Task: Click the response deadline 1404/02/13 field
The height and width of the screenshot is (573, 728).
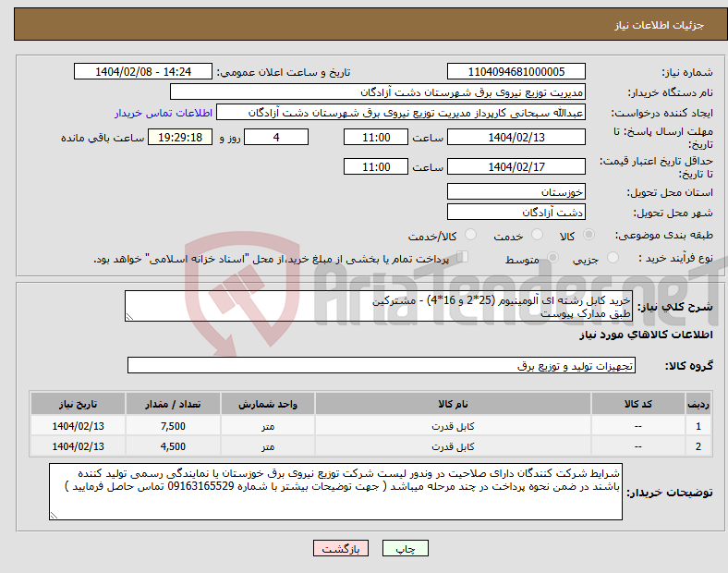Action: 516,137
